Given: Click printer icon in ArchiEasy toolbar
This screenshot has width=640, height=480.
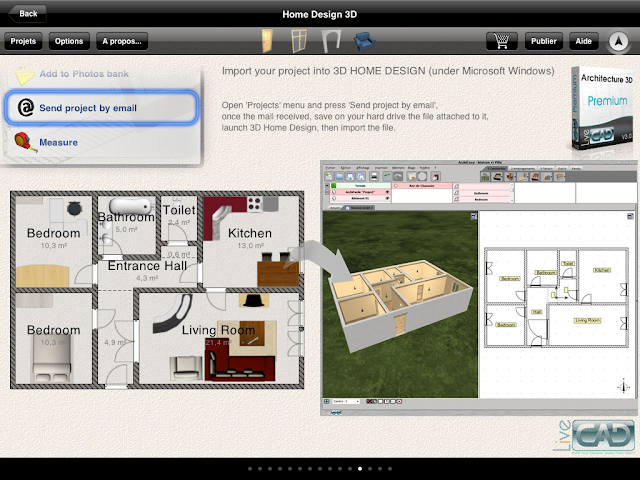Looking at the screenshot, I should 374,176.
